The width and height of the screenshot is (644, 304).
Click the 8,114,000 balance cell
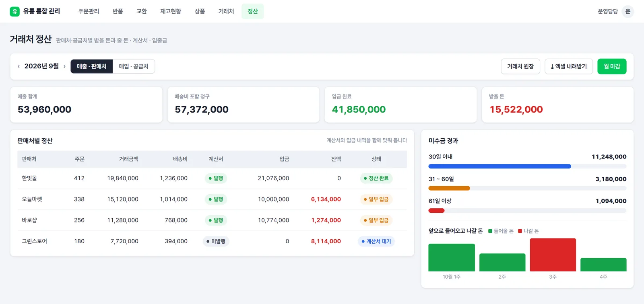click(326, 241)
